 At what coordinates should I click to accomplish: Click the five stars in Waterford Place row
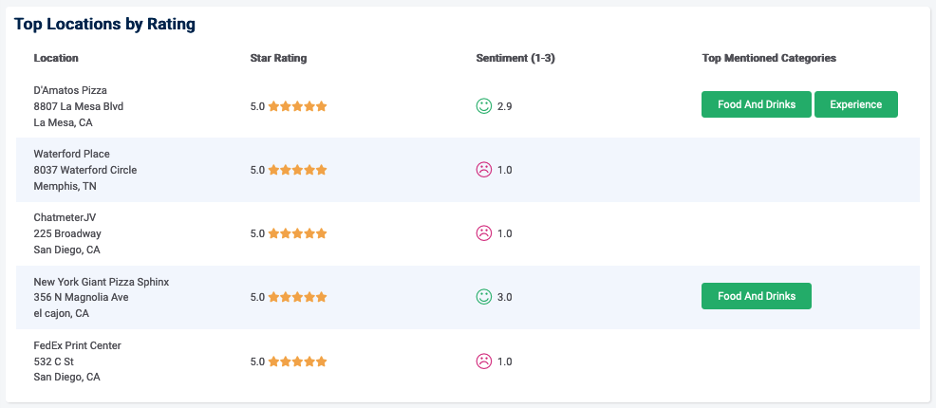tap(297, 170)
